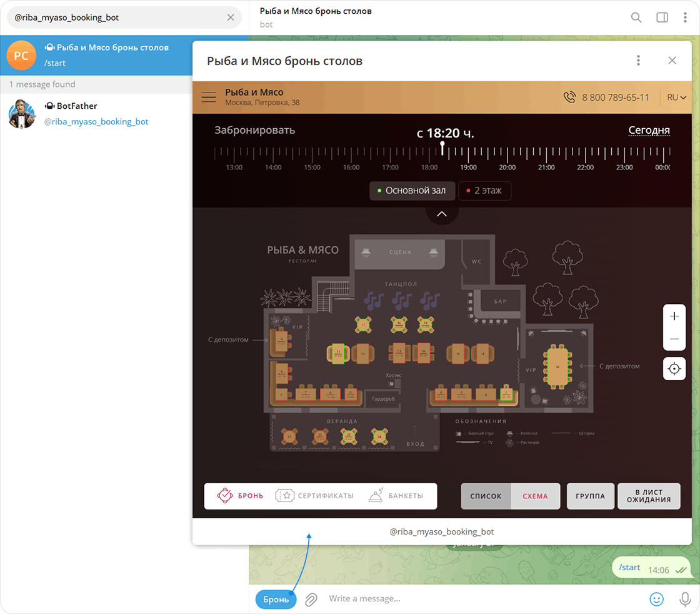This screenshot has height=614, width=700.
Task: Switch to Схема view
Action: (x=535, y=496)
